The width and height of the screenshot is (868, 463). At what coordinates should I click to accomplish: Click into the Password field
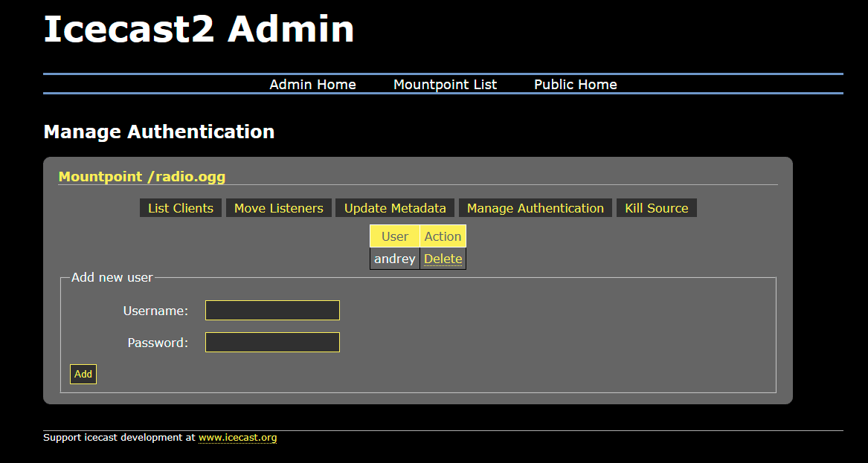(x=272, y=343)
